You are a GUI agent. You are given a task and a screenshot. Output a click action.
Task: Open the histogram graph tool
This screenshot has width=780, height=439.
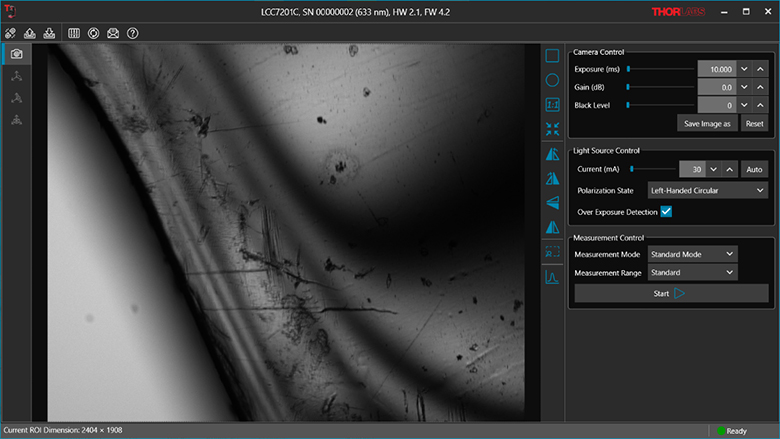[552, 277]
